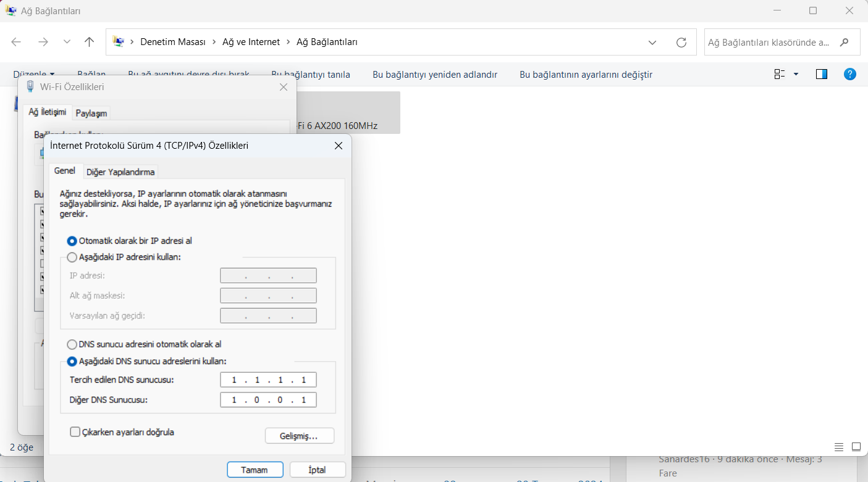Open the Diğer Yapılandırma tab
The height and width of the screenshot is (482, 868).
(120, 172)
